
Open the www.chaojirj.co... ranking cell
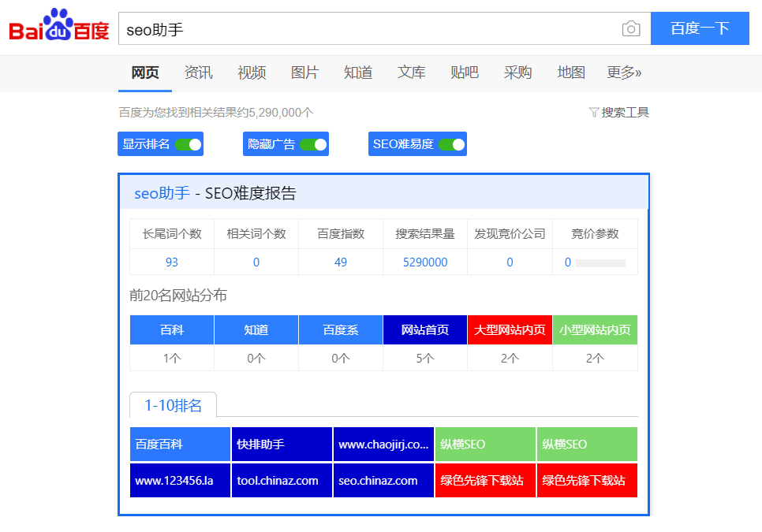[x=383, y=445]
